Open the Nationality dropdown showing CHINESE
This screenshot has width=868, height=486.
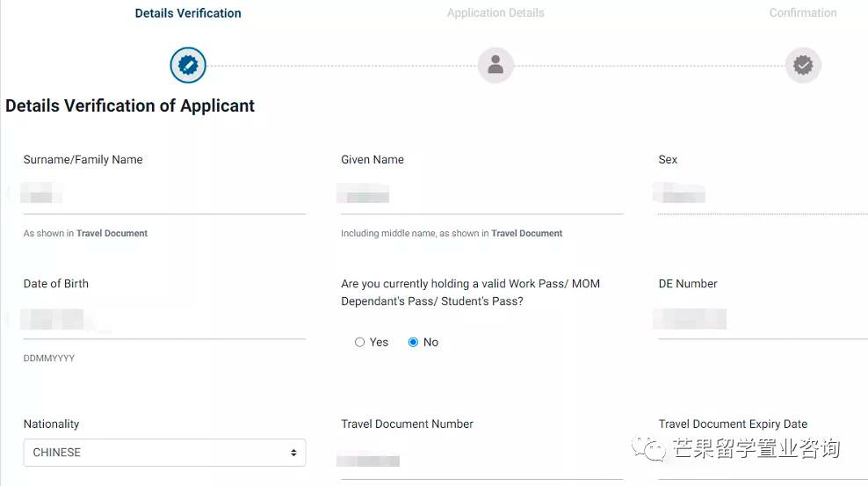click(164, 453)
